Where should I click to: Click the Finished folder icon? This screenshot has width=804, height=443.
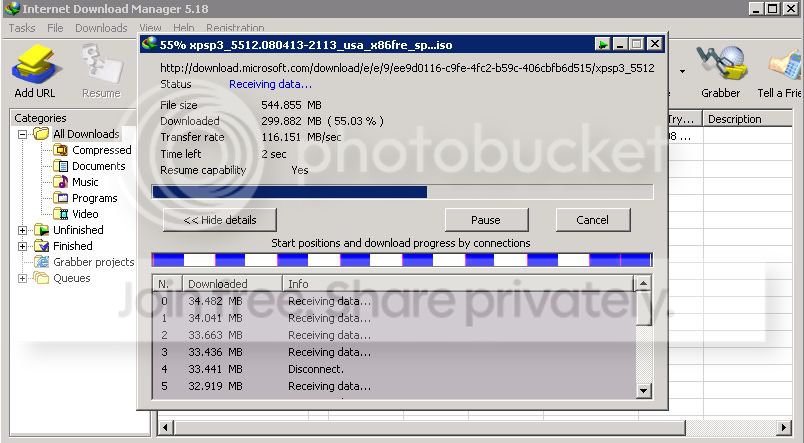point(41,246)
